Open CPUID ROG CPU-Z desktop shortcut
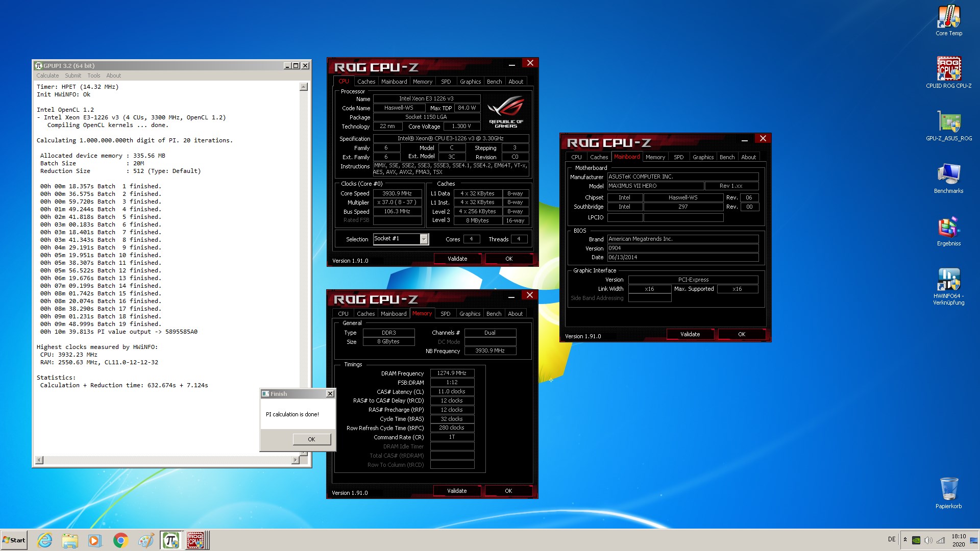980x551 pixels. [949, 72]
